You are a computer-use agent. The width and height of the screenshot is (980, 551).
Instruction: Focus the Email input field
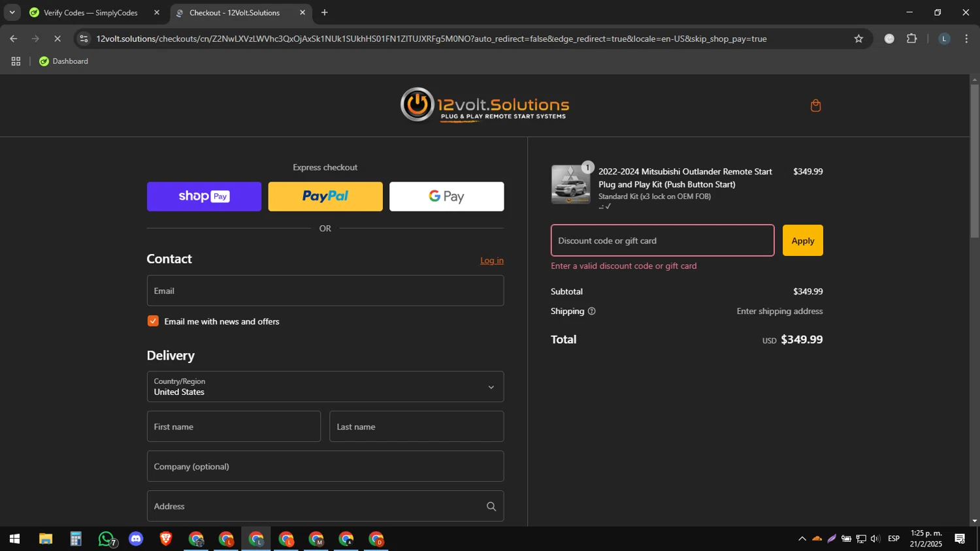pyautogui.click(x=325, y=291)
